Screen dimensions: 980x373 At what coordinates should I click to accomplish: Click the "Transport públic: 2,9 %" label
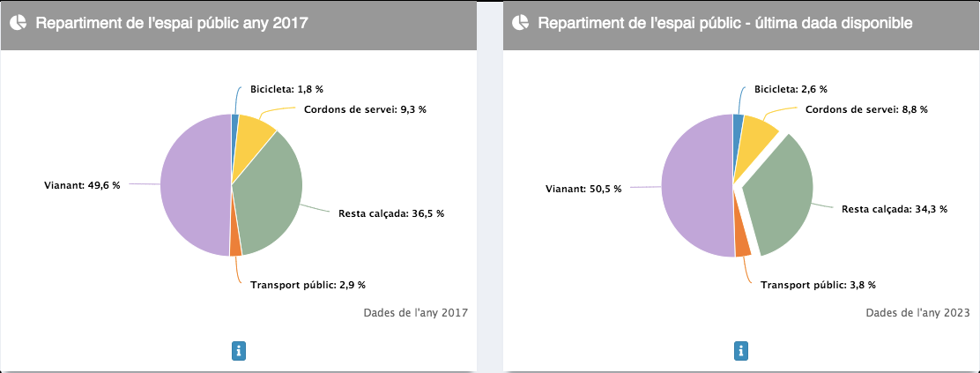click(308, 285)
